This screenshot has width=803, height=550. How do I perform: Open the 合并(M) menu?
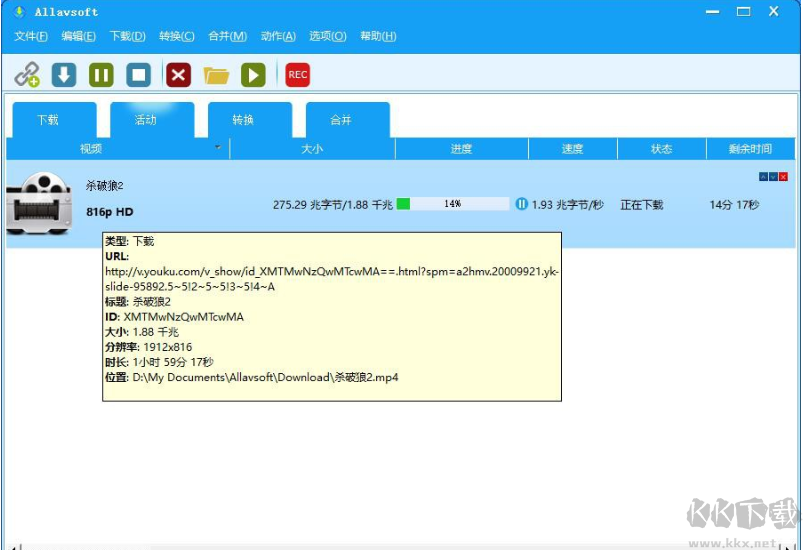(x=227, y=36)
